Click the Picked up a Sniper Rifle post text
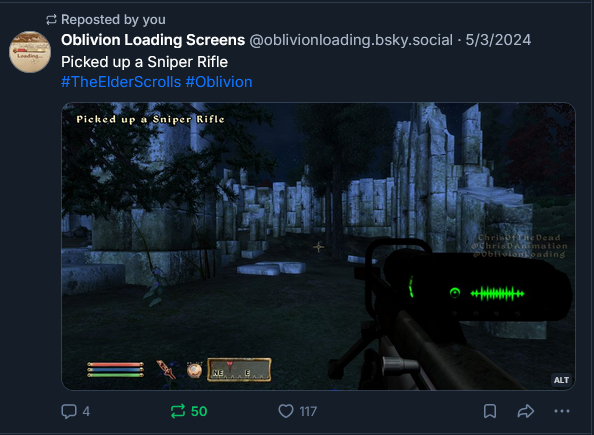The height and width of the screenshot is (435, 594). (x=144, y=62)
